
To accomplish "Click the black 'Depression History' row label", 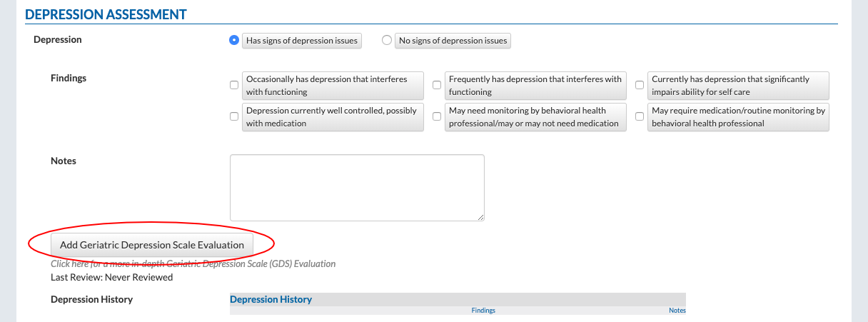I will click(91, 300).
